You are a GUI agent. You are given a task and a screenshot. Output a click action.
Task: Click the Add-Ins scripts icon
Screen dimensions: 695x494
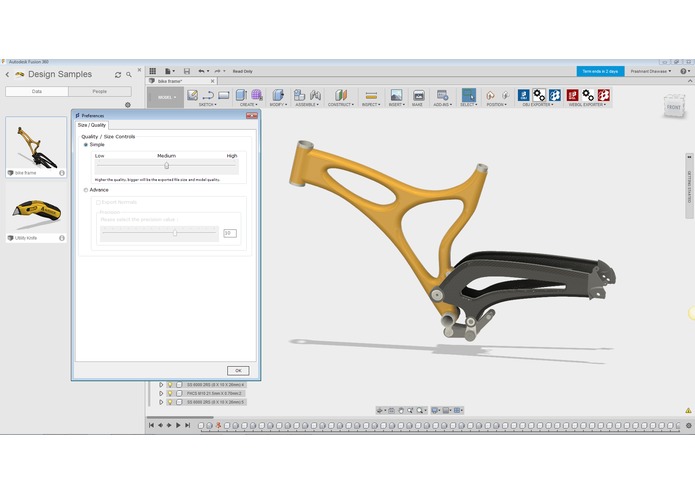[x=442, y=95]
